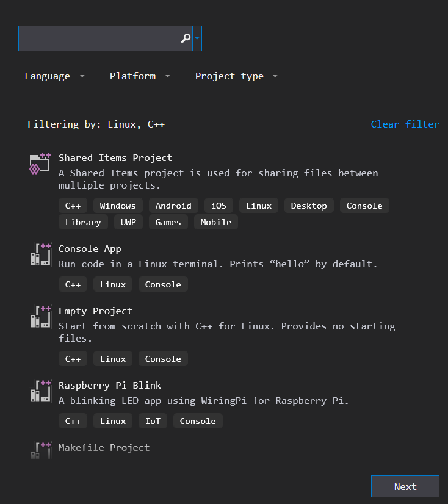The height and width of the screenshot is (504, 448).
Task: Expand the search box history arrow
Action: [x=197, y=38]
